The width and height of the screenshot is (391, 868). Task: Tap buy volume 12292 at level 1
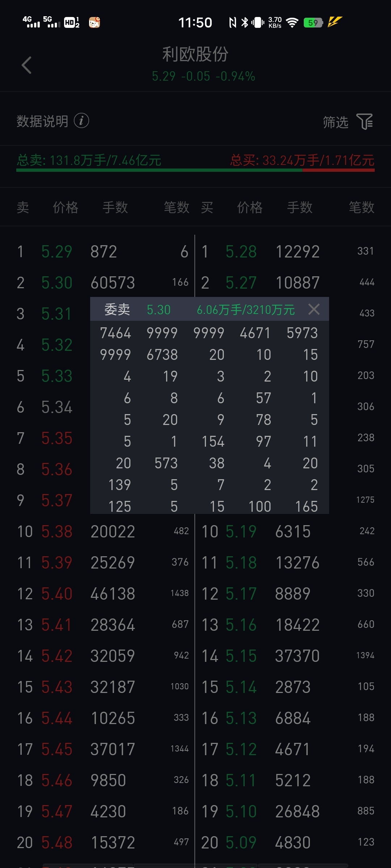tap(298, 252)
